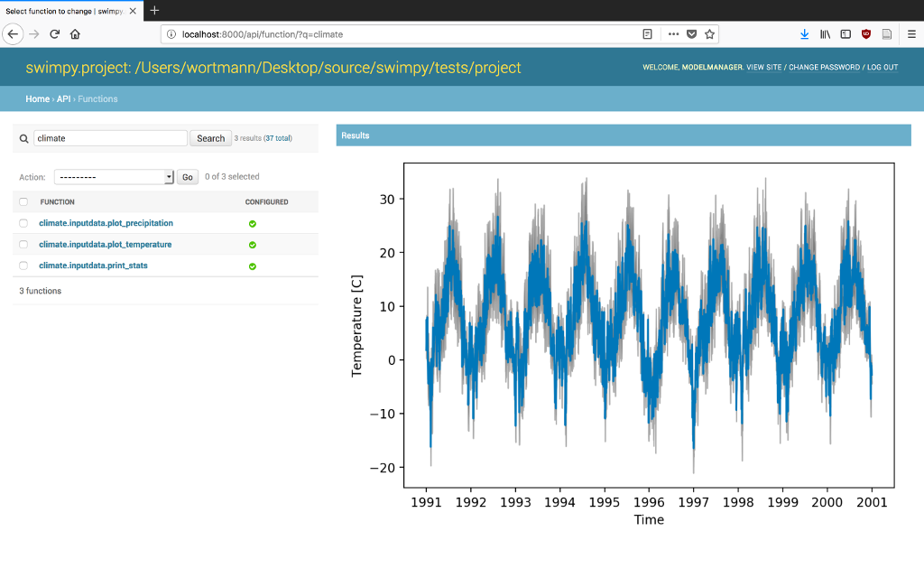Screen dimensions: 924x578
Task: Expand the Action dropdown
Action: pos(114,177)
